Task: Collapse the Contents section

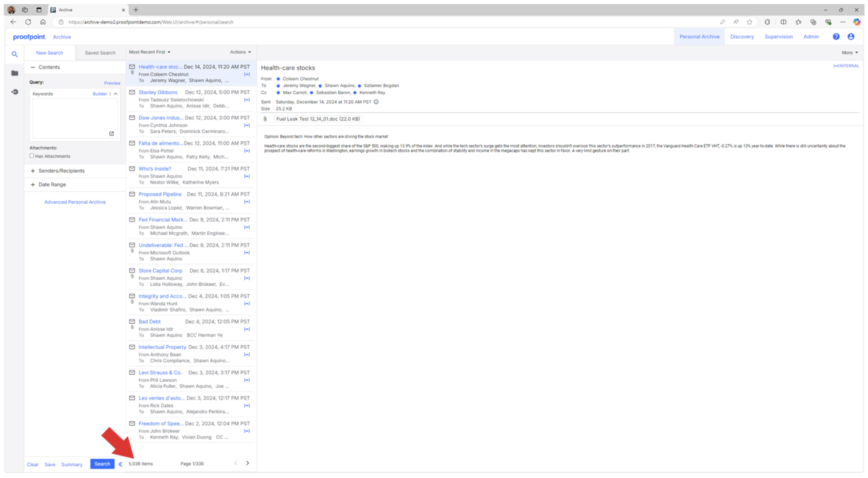Action: click(x=33, y=67)
